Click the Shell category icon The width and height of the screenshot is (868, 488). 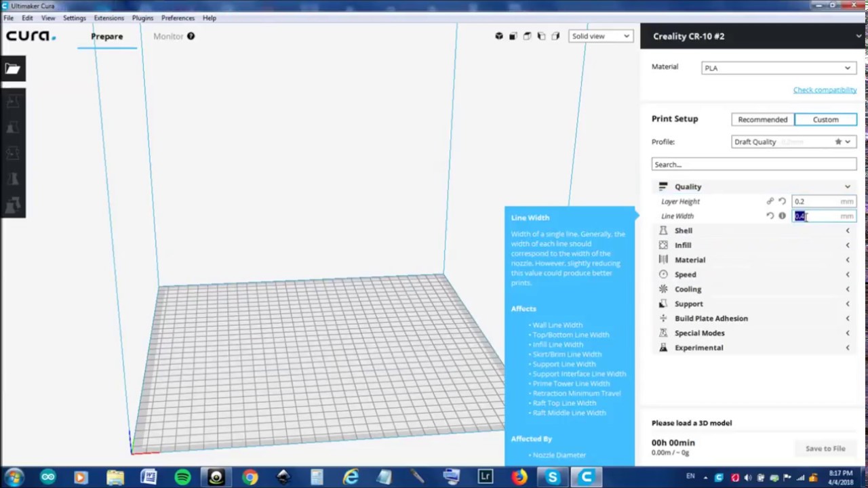coord(663,230)
